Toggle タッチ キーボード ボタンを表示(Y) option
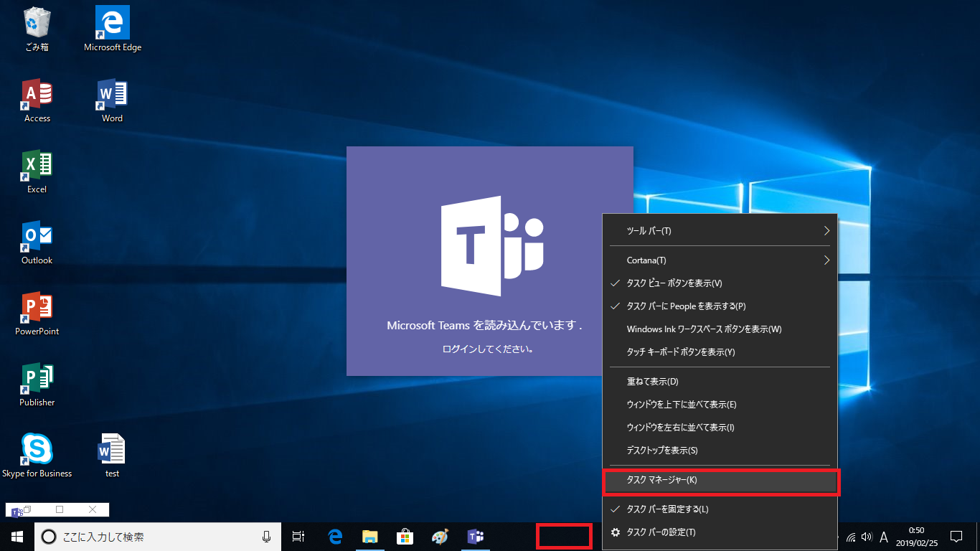Screen dimensions: 980x551 coord(720,352)
